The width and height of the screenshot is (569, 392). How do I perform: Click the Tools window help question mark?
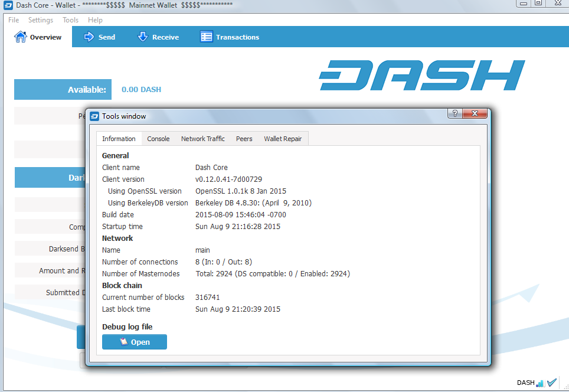(455, 113)
